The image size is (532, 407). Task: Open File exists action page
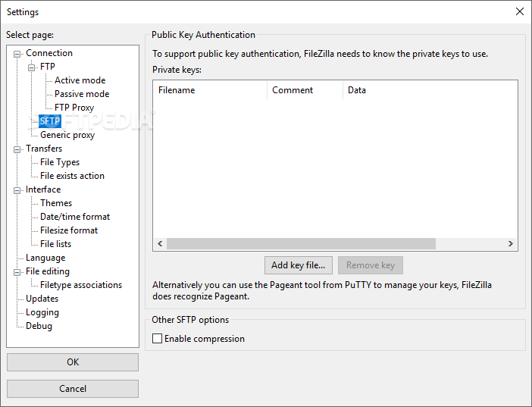pyautogui.click(x=72, y=176)
